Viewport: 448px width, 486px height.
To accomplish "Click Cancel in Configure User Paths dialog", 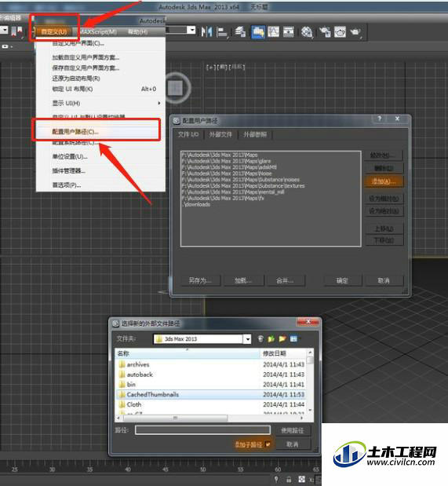I will [x=384, y=281].
